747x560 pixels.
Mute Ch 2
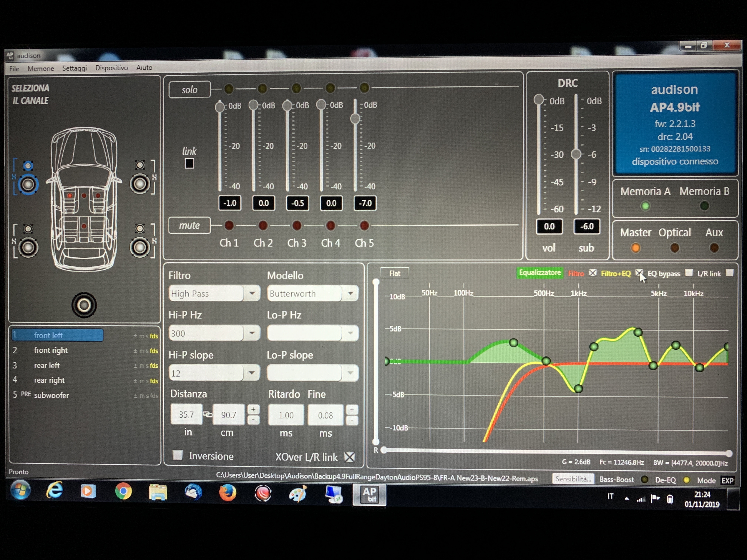click(263, 225)
